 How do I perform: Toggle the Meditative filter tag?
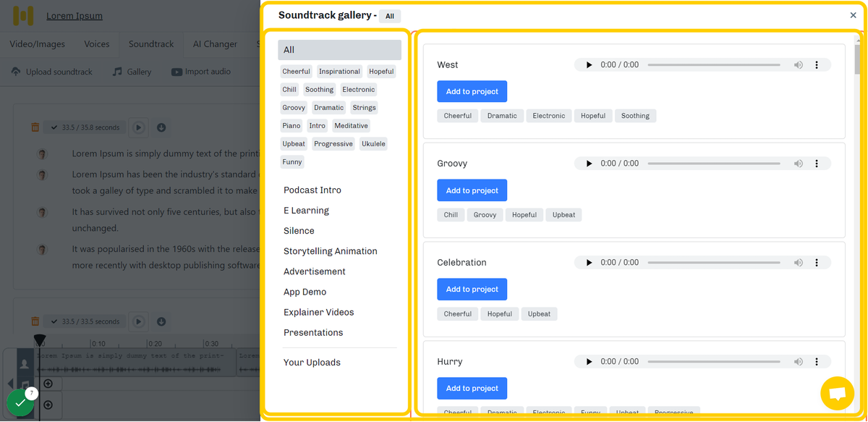[x=351, y=126]
